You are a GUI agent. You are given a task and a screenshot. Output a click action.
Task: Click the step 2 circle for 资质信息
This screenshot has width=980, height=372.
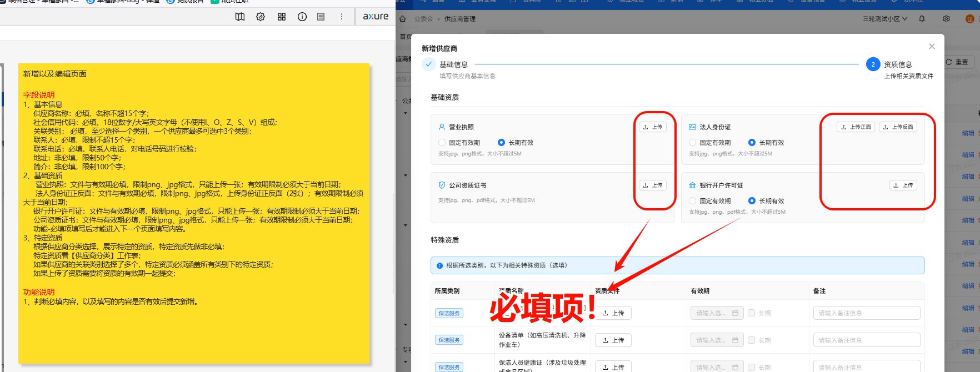coord(873,64)
